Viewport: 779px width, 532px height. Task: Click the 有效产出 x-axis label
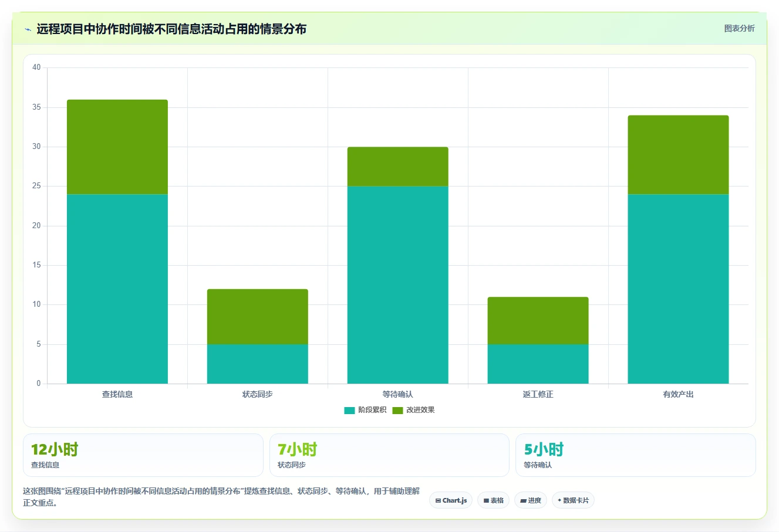point(679,394)
